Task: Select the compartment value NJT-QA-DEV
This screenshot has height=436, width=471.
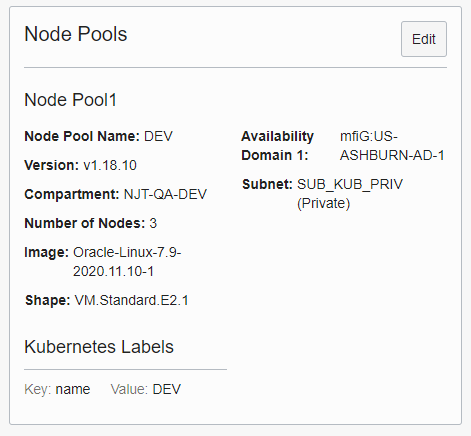Action: coord(165,194)
